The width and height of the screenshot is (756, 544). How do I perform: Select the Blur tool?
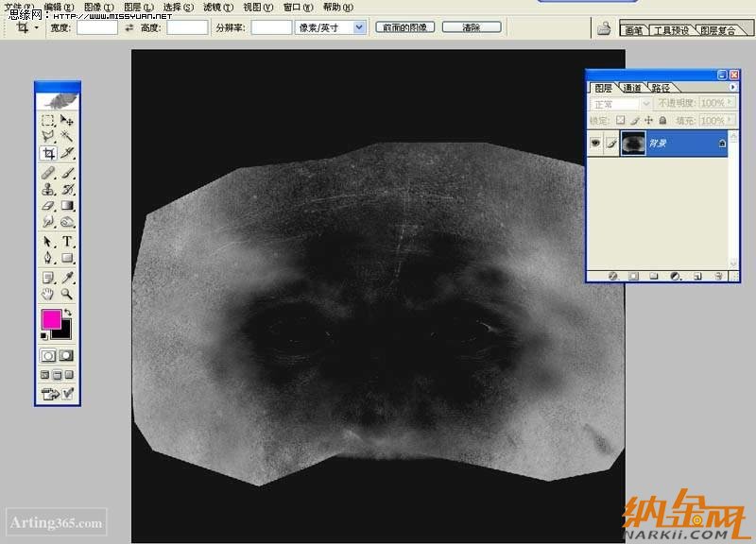click(x=48, y=222)
